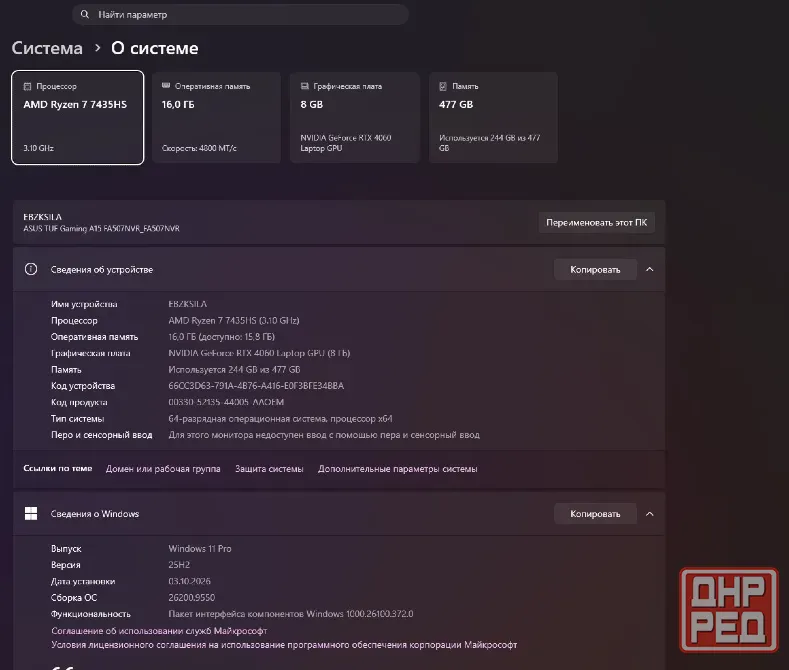Click edition value 'Windows 11 Pro'
Image resolution: width=789 pixels, height=670 pixels.
point(200,549)
